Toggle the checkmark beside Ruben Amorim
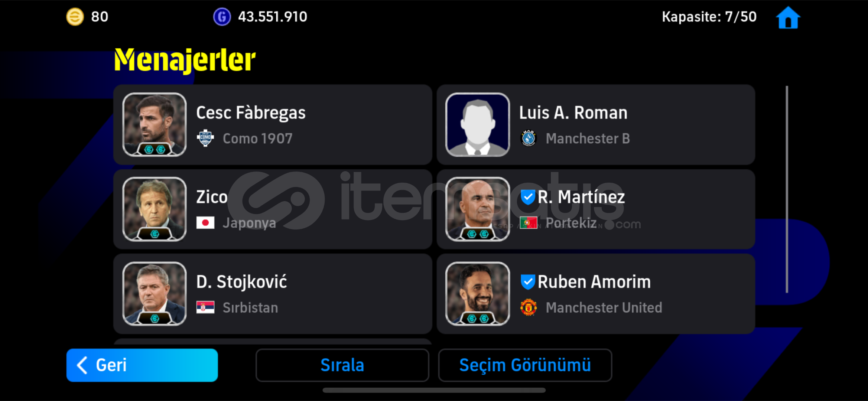The height and width of the screenshot is (401, 868). click(x=527, y=282)
